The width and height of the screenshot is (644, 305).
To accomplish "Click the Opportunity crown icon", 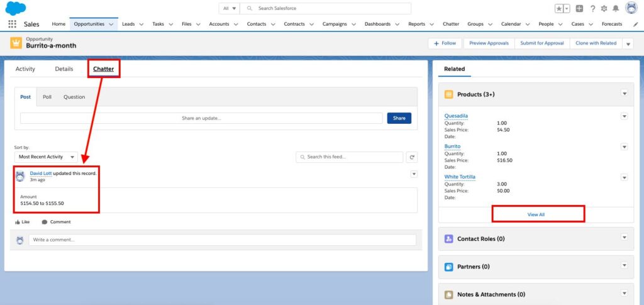I will pos(16,43).
